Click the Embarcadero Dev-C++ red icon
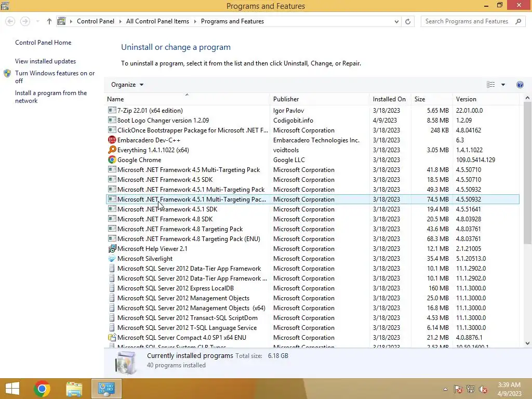This screenshot has width=532, height=399. [x=112, y=140]
